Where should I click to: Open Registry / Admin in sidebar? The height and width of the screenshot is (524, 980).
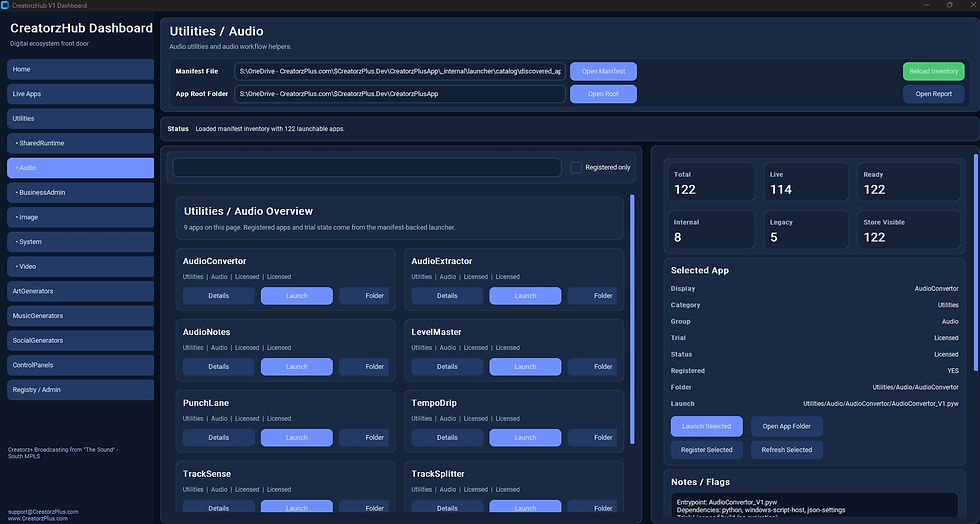point(81,390)
